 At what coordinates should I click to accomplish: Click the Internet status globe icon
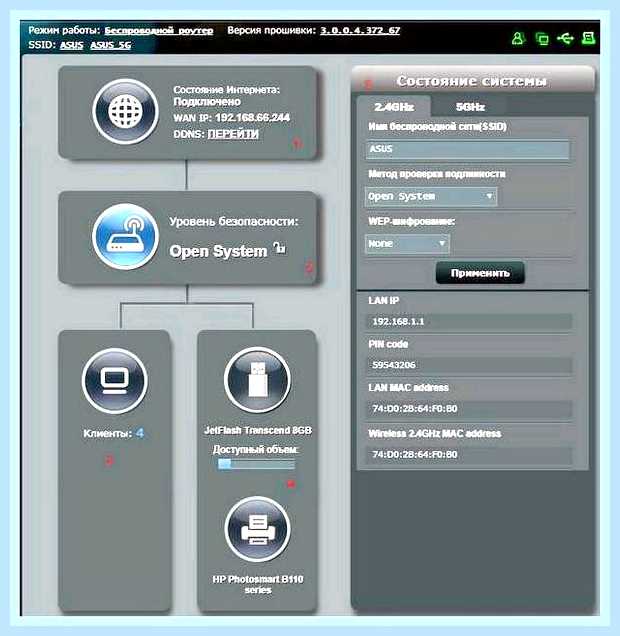tap(125, 111)
